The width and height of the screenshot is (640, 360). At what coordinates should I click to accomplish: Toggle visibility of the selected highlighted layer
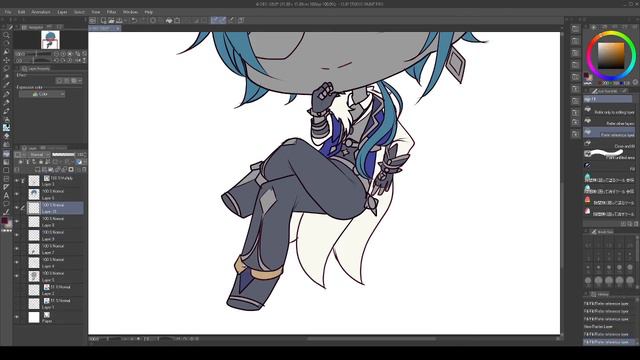click(17, 208)
